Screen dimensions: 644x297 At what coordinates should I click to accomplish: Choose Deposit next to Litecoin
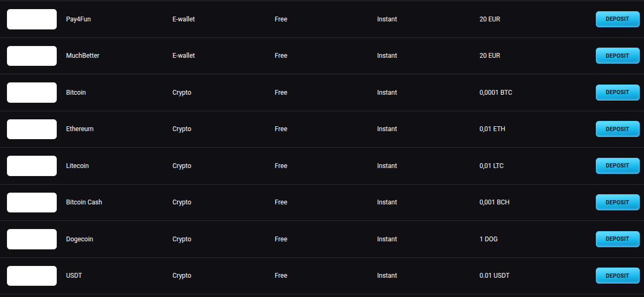pyautogui.click(x=617, y=166)
